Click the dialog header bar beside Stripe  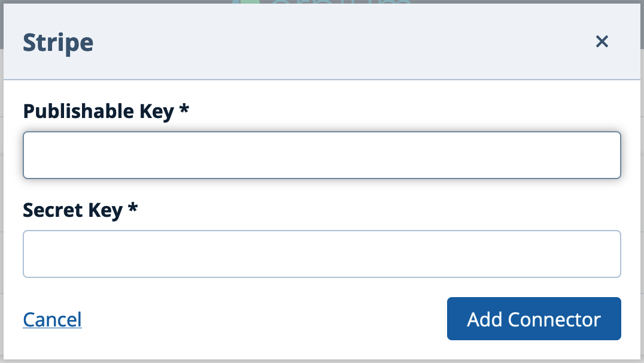pyautogui.click(x=335, y=43)
